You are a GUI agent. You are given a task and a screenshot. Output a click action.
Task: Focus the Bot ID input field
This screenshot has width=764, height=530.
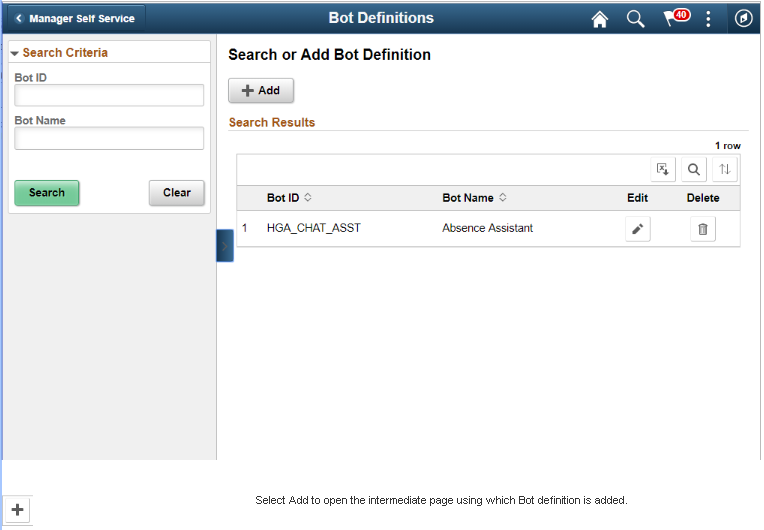click(109, 95)
